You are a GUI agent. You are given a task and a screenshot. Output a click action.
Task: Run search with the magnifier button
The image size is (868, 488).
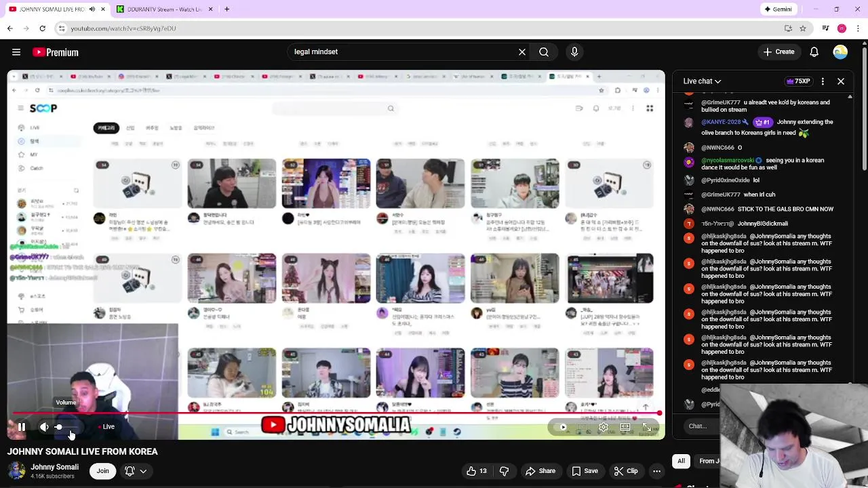coord(544,52)
